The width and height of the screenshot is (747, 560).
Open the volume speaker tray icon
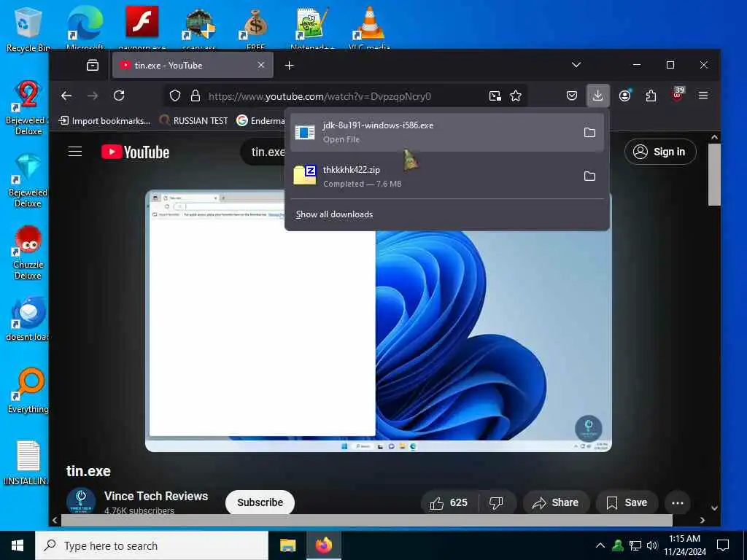[651, 545]
